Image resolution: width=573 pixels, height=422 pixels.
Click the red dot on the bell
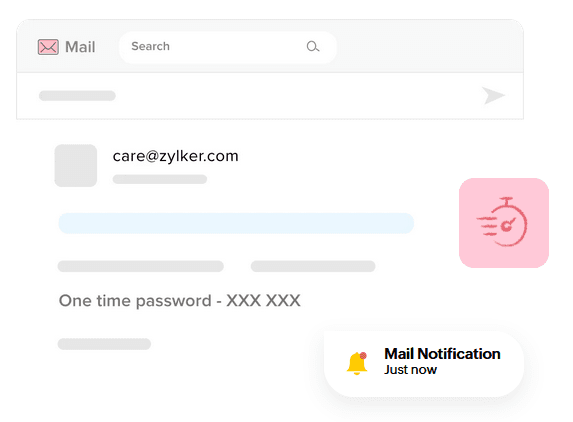point(363,356)
